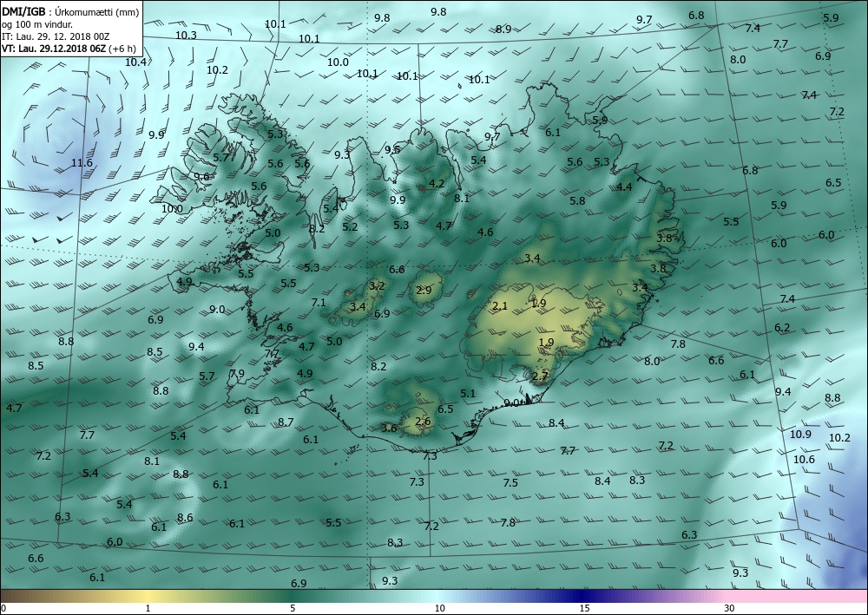
Task: Click the color scale label 1
Action: click(148, 609)
